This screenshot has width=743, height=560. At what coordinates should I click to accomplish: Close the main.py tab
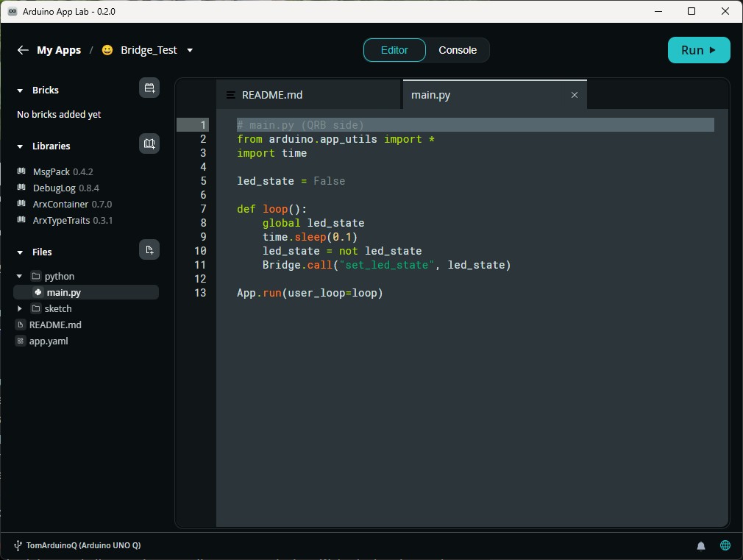[575, 95]
